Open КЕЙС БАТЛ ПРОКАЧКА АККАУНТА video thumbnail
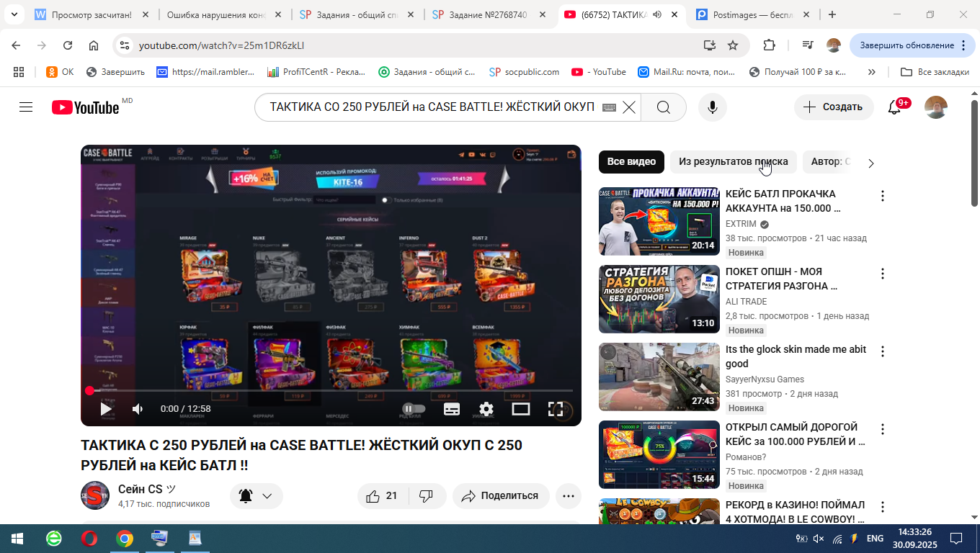Image resolution: width=980 pixels, height=553 pixels. [x=659, y=221]
